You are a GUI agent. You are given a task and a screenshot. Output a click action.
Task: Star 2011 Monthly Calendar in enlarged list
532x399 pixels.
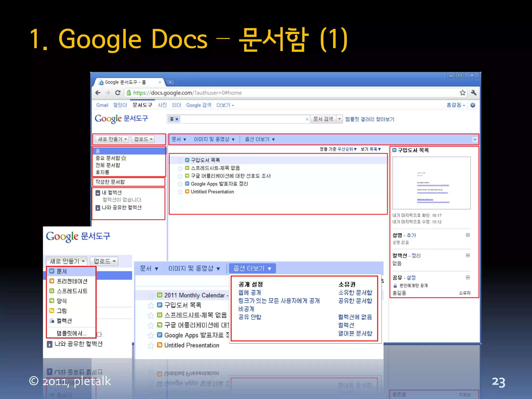click(x=151, y=295)
